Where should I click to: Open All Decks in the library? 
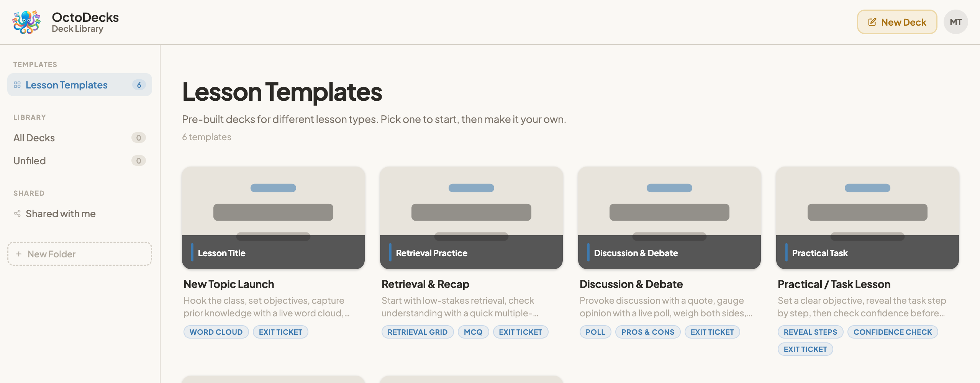pyautogui.click(x=80, y=137)
